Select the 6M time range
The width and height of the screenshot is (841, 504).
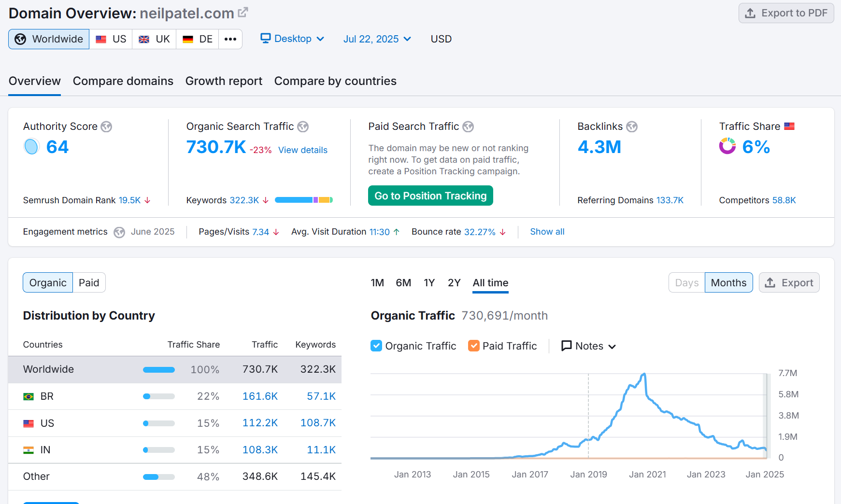click(x=403, y=282)
